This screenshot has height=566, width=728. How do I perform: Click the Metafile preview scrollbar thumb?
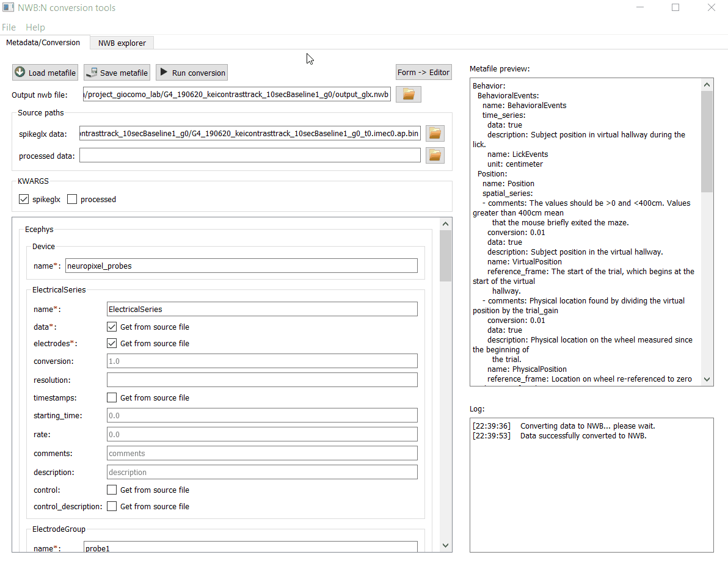click(x=707, y=142)
